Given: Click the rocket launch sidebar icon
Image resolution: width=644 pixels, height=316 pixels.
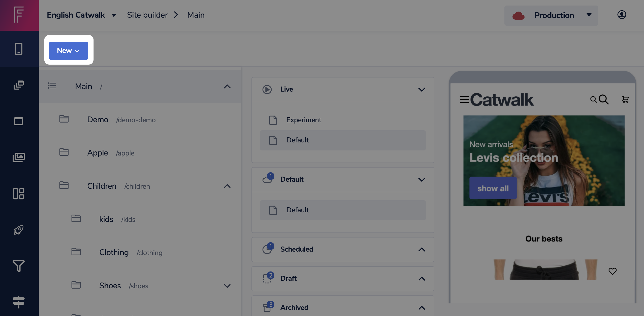Looking at the screenshot, I should (19, 230).
